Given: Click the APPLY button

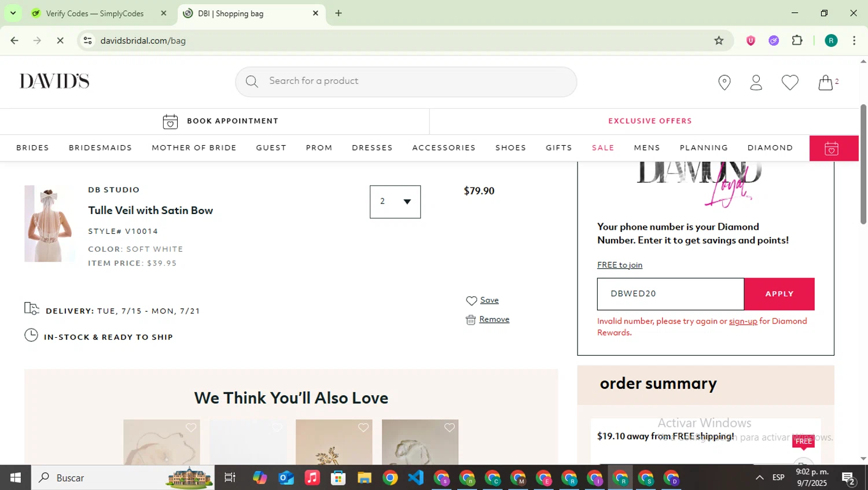Looking at the screenshot, I should tap(779, 294).
